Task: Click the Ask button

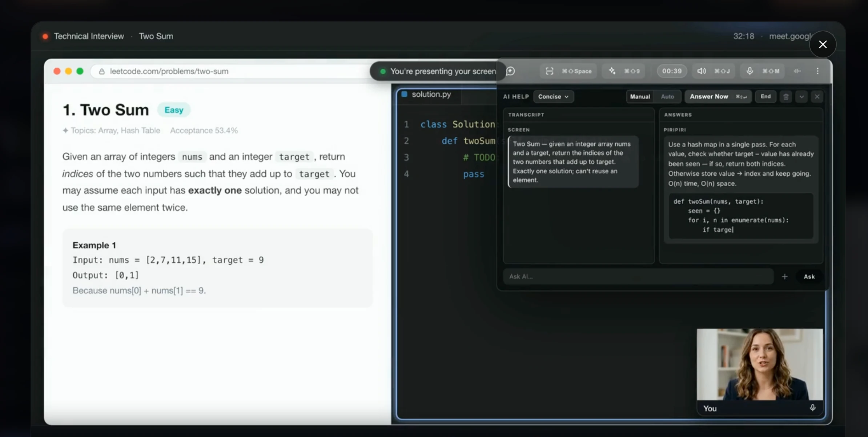Action: coord(809,277)
